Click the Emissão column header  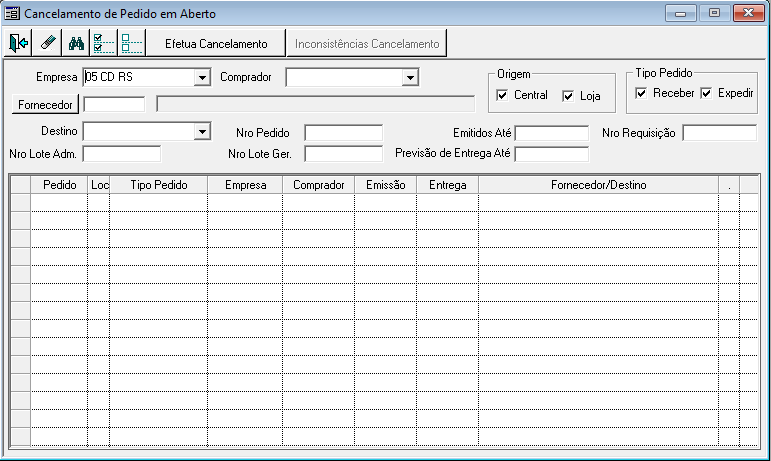[386, 185]
